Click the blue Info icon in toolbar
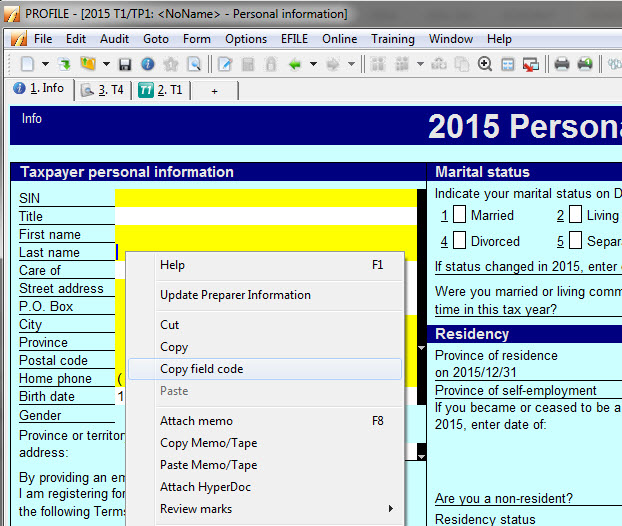 tap(148, 64)
